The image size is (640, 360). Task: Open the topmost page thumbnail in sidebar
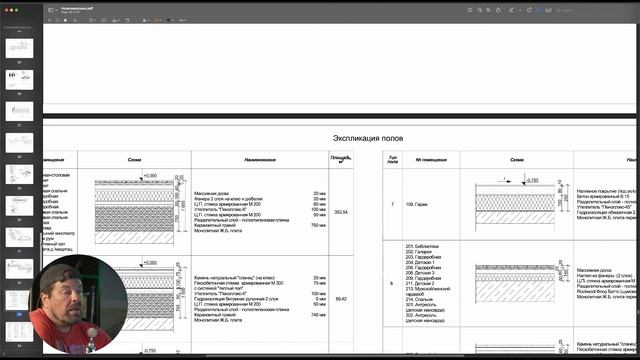(19, 48)
